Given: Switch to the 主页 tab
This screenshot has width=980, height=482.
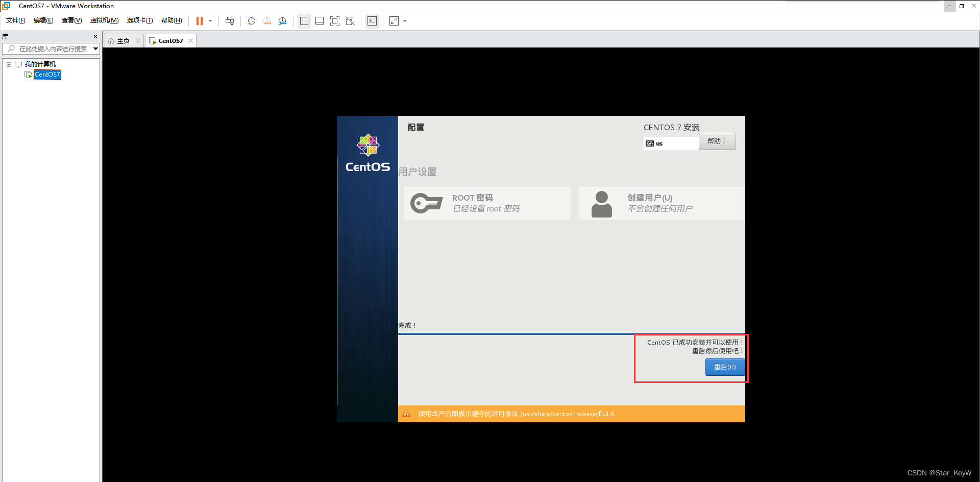Looking at the screenshot, I should click(x=122, y=40).
